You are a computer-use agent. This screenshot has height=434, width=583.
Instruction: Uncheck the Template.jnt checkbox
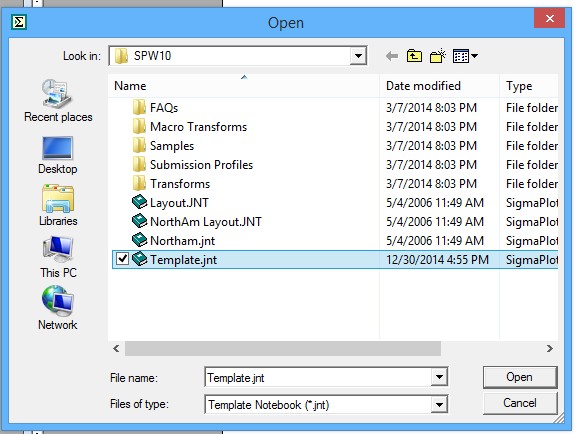pos(122,259)
